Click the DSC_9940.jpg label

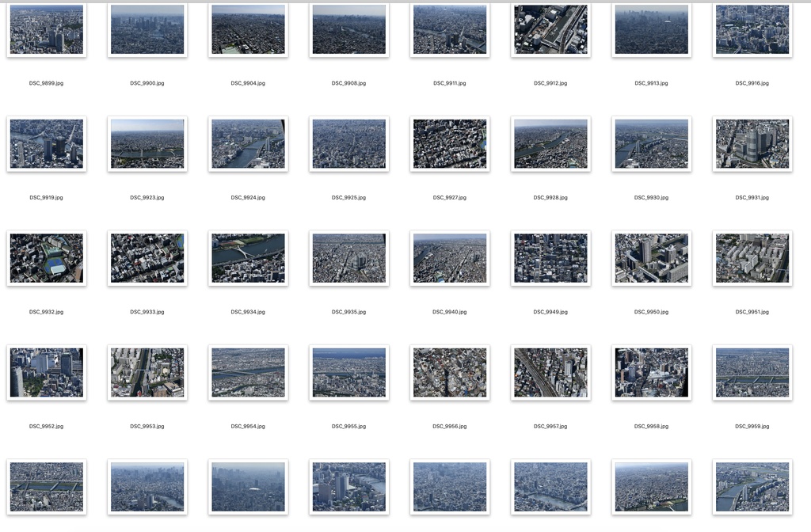coord(450,312)
